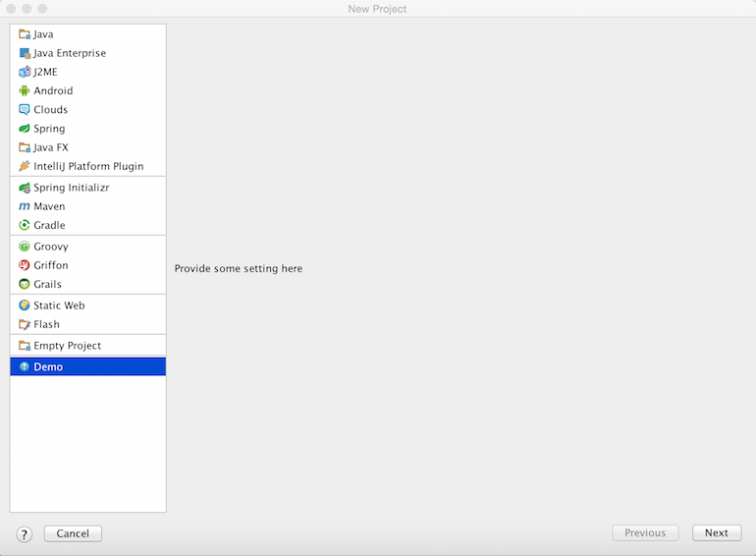The width and height of the screenshot is (756, 556).
Task: Click the Gradle icon
Action: (x=25, y=226)
